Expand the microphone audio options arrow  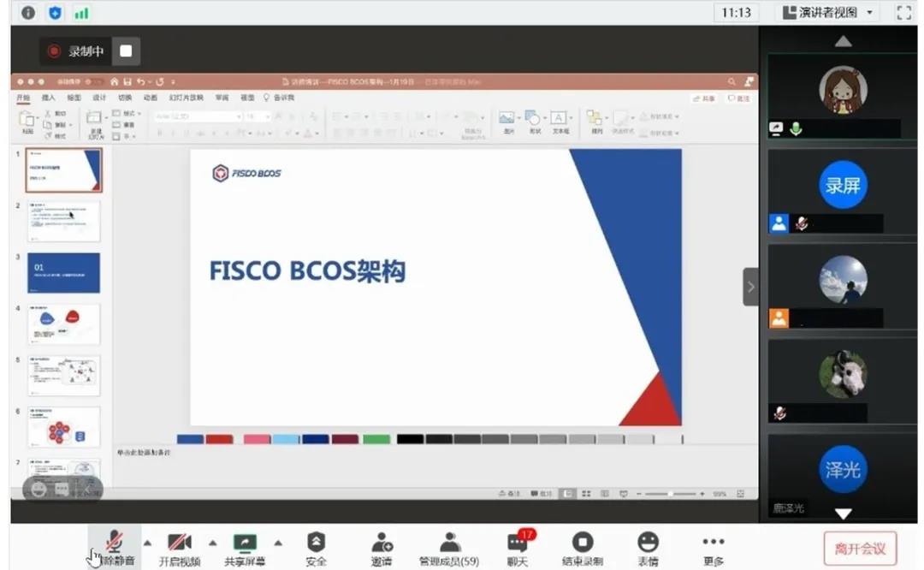click(147, 543)
